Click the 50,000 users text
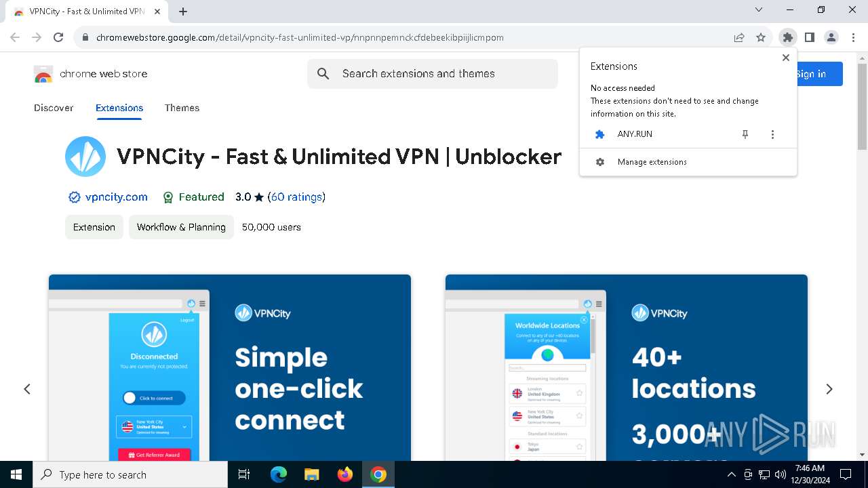Image resolution: width=868 pixels, height=488 pixels. pyautogui.click(x=271, y=227)
